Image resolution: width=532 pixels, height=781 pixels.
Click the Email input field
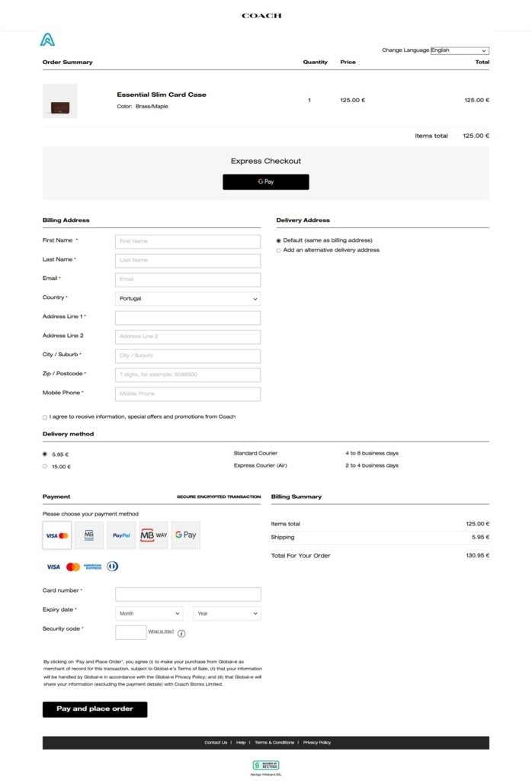point(187,279)
